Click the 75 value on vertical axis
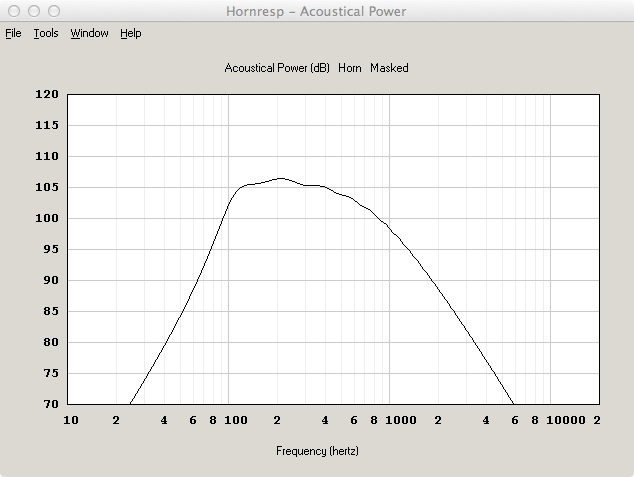The width and height of the screenshot is (634, 477). (x=51, y=373)
